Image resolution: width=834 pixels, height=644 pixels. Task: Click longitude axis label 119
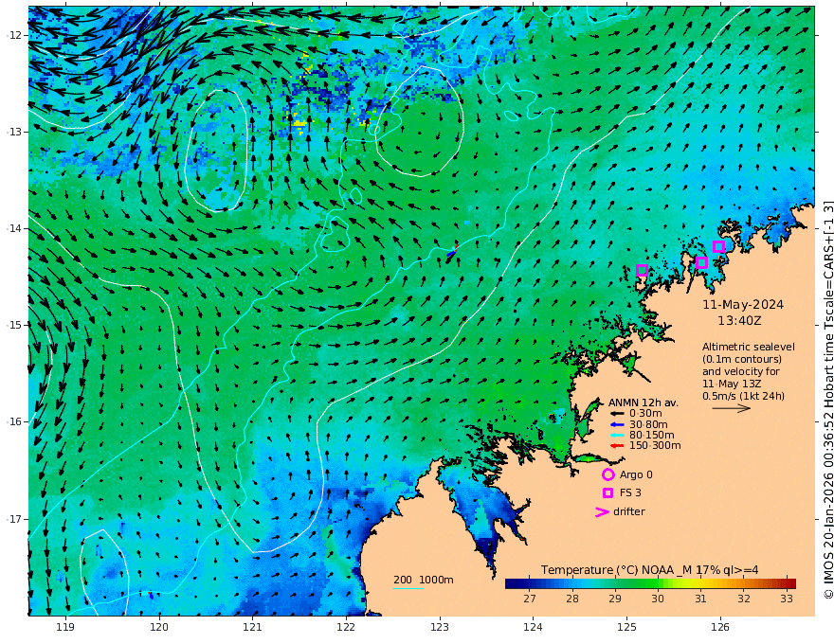(65, 628)
